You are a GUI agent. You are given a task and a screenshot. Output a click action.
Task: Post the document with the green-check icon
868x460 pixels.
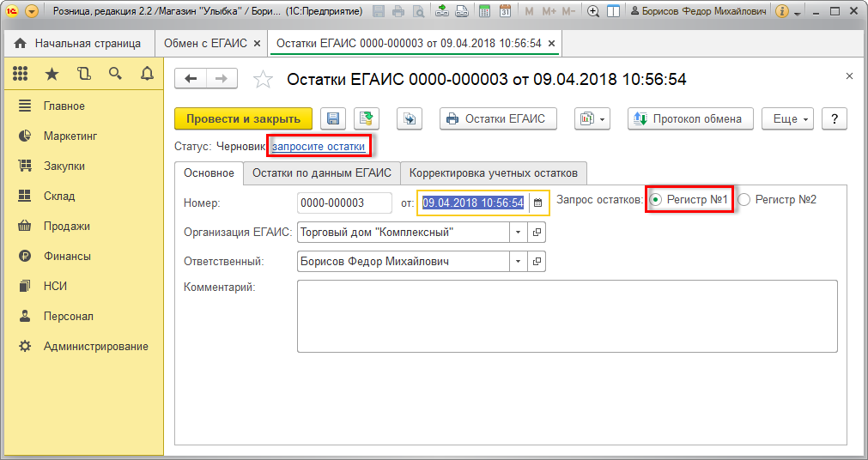367,118
